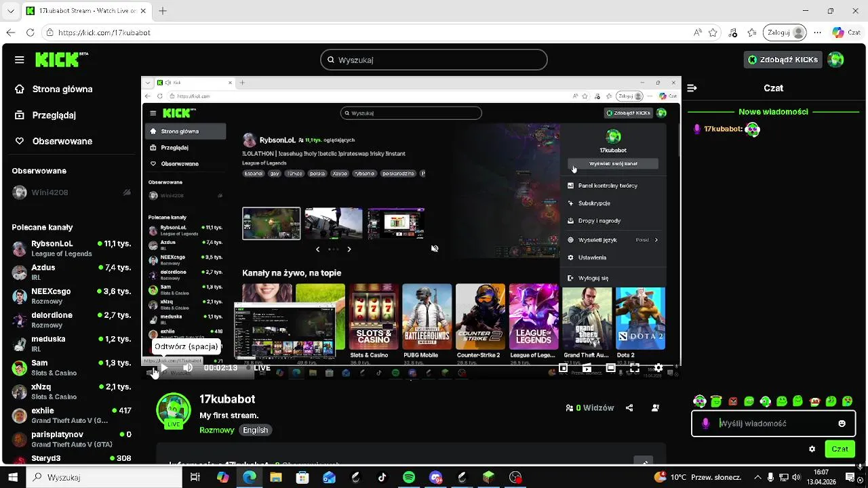
Task: Click the moderator tools icon beside share
Action: click(x=655, y=408)
